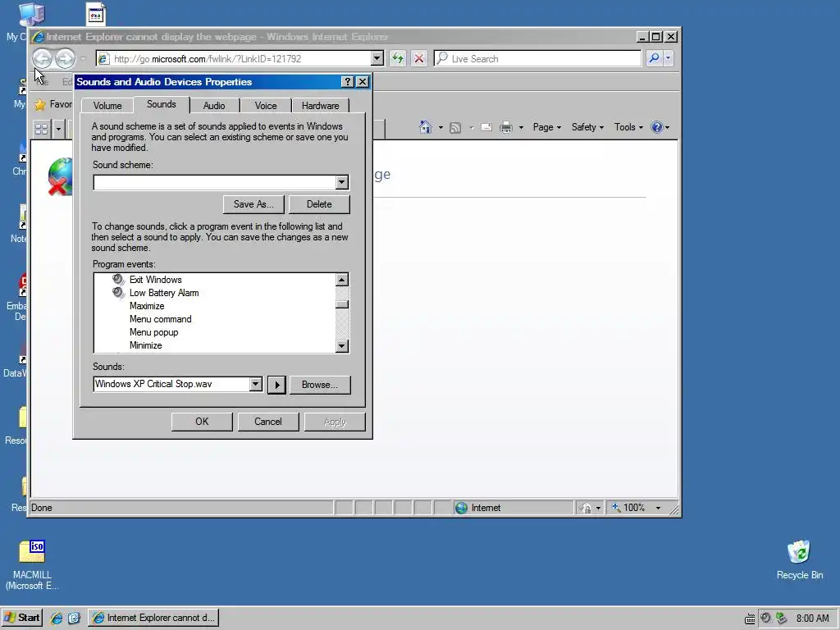Switch to the Voice tab

click(266, 106)
